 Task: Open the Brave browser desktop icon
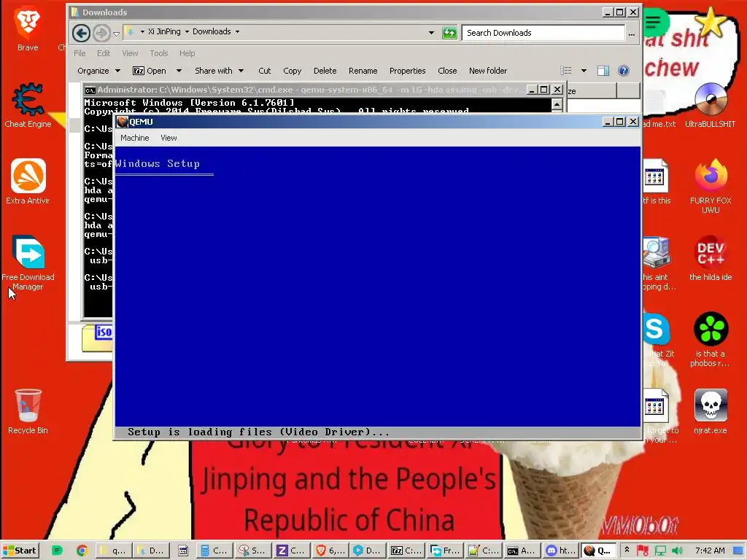(28, 28)
